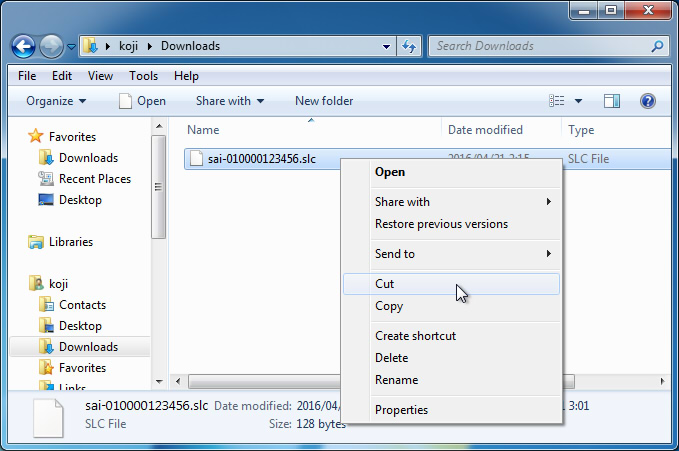The width and height of the screenshot is (679, 451).
Task: Select Recent Places in Favorites
Action: coord(94,179)
